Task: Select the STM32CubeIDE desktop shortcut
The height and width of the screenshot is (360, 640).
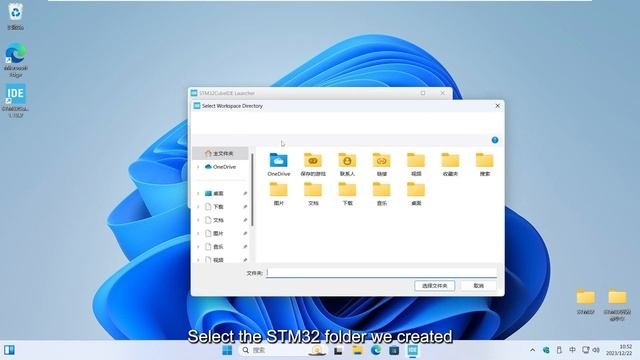Action: click(x=16, y=101)
